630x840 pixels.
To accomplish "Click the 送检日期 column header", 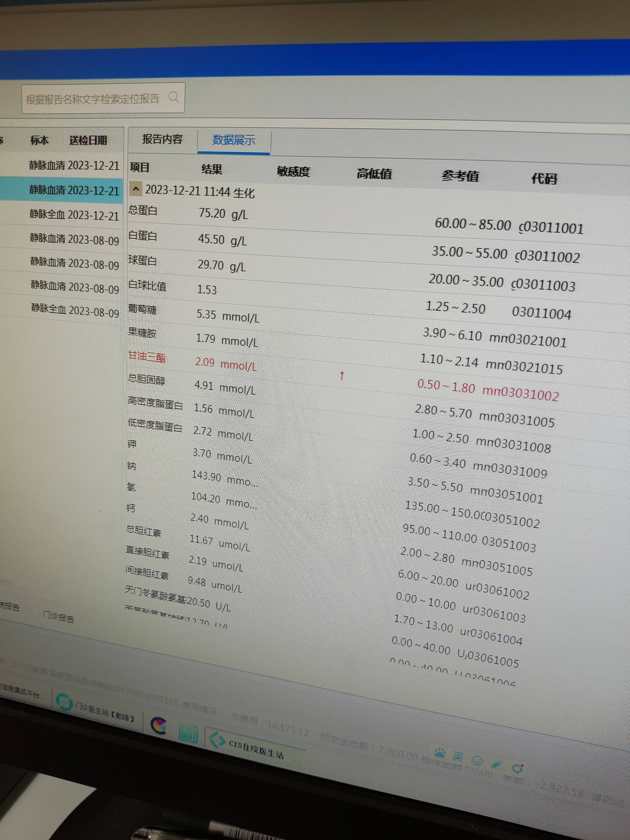I will 88,140.
